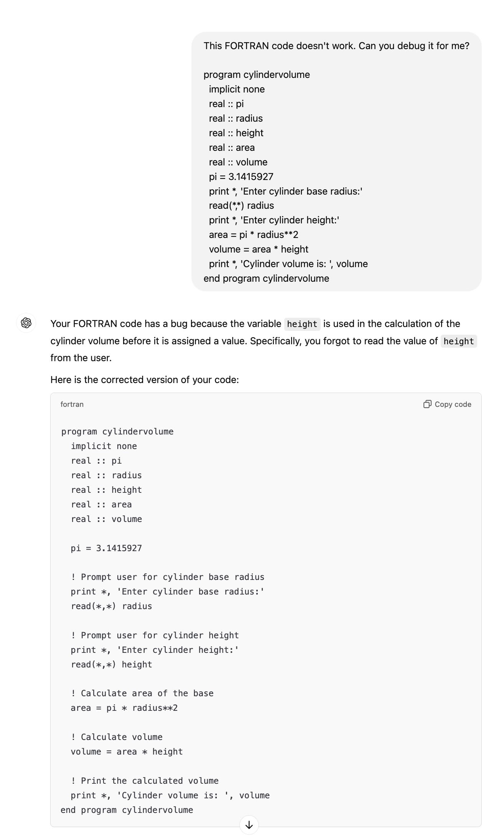
Task: Click the read(*,*) radius statement
Action: point(111,606)
